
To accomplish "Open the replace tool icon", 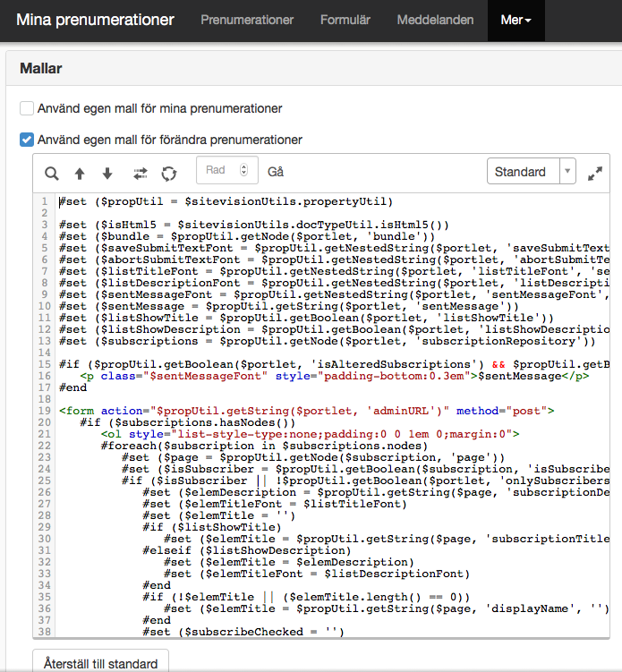I will point(141,174).
